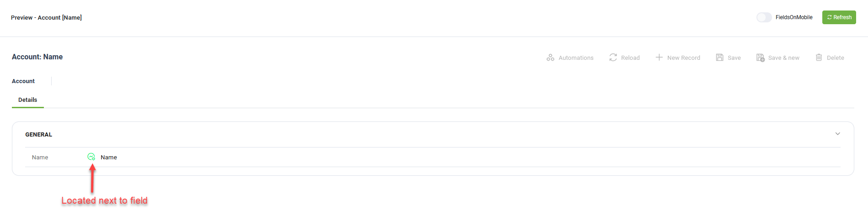
Task: Click the Save floppy disk icon
Action: pyautogui.click(x=719, y=58)
